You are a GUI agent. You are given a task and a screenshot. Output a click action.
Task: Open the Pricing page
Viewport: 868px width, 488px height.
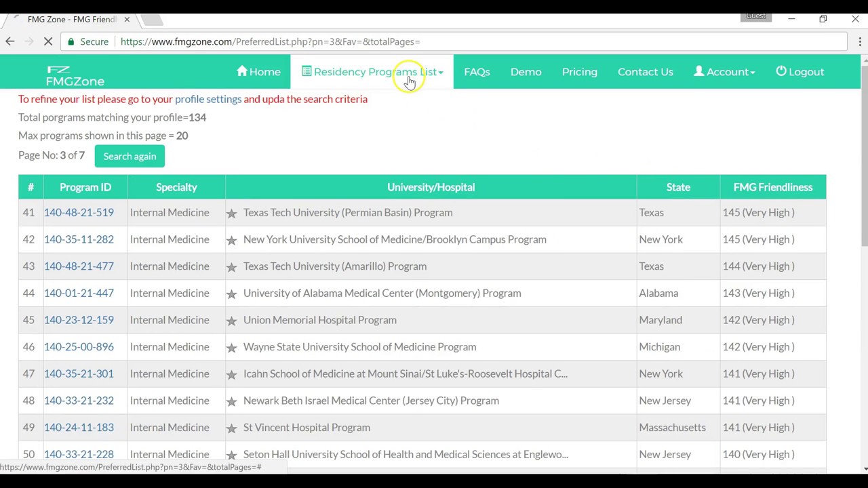click(579, 72)
